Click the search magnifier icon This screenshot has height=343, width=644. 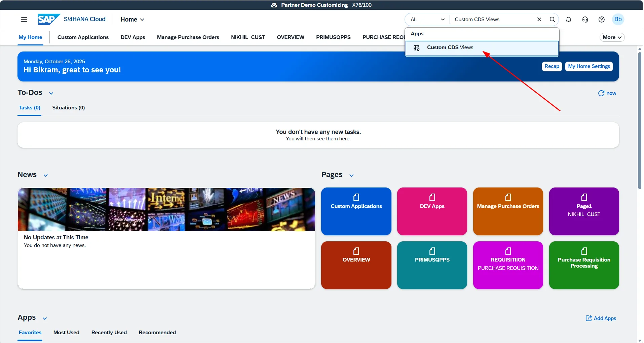pyautogui.click(x=552, y=20)
